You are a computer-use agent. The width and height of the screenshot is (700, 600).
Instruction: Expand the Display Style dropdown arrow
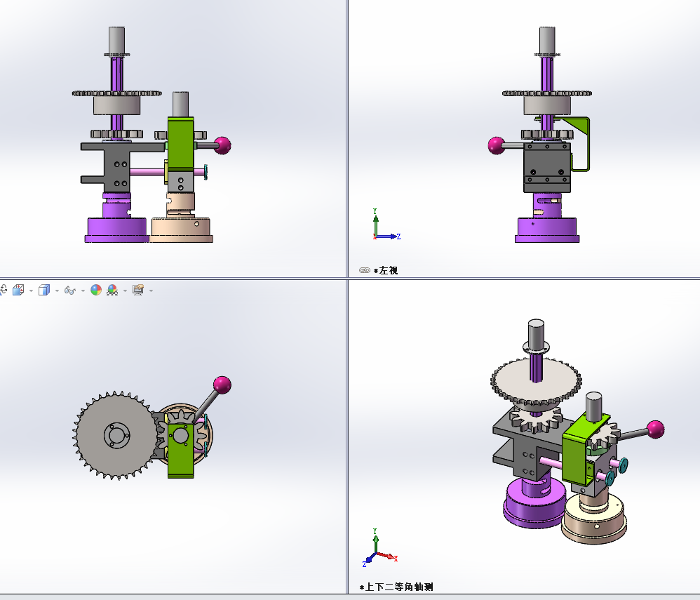pyautogui.click(x=57, y=291)
